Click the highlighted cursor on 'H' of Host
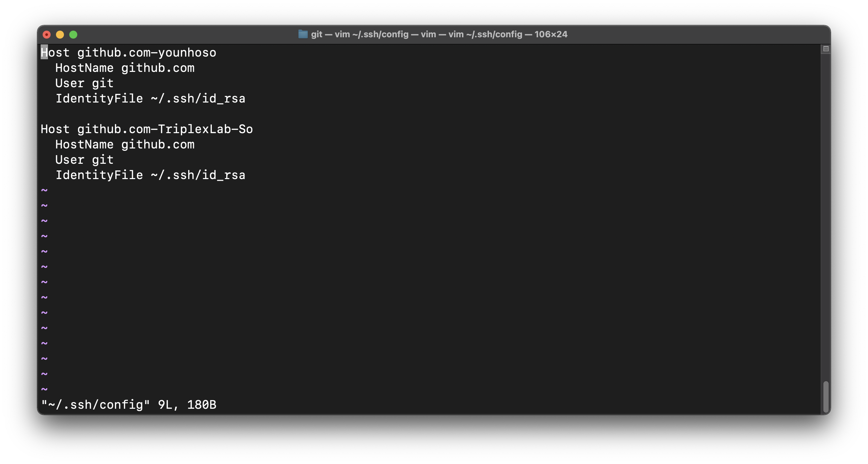Screen dimensions: 868x464 coord(44,53)
